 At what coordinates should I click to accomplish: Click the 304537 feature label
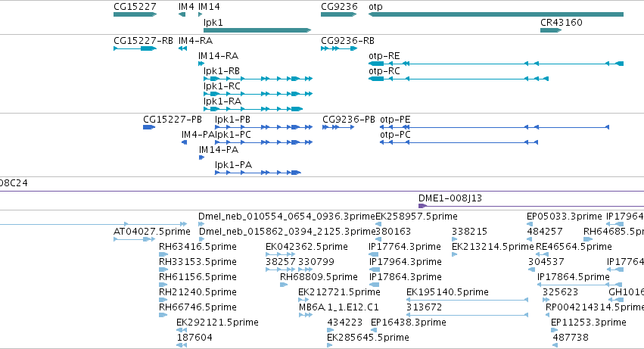pos(546,262)
